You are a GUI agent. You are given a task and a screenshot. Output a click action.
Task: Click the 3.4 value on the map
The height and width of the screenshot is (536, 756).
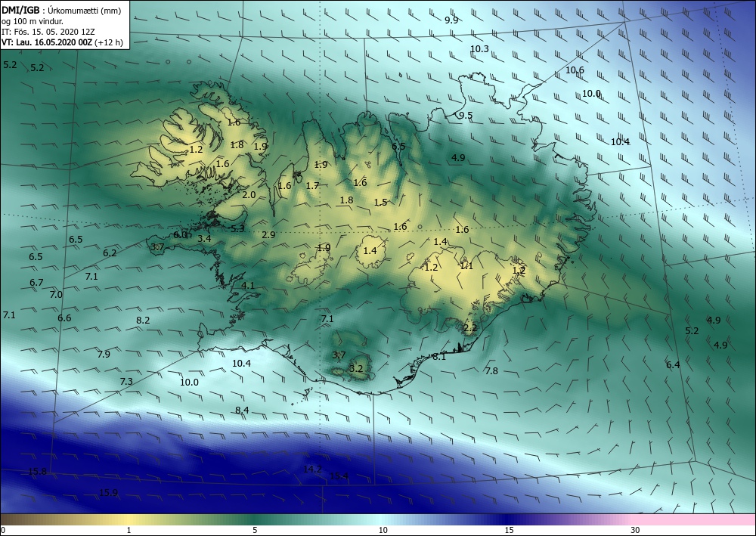tap(204, 238)
